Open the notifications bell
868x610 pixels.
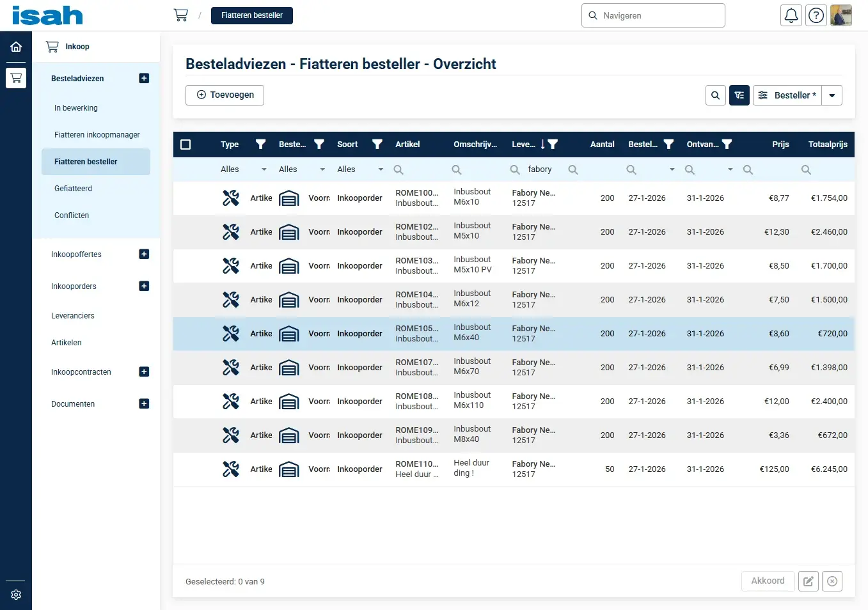pos(791,15)
